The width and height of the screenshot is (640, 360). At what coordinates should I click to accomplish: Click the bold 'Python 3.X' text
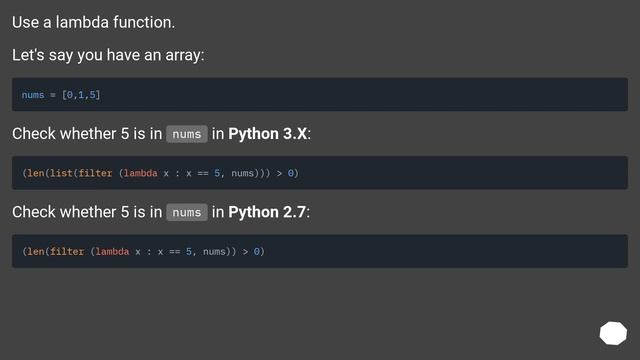click(267, 133)
